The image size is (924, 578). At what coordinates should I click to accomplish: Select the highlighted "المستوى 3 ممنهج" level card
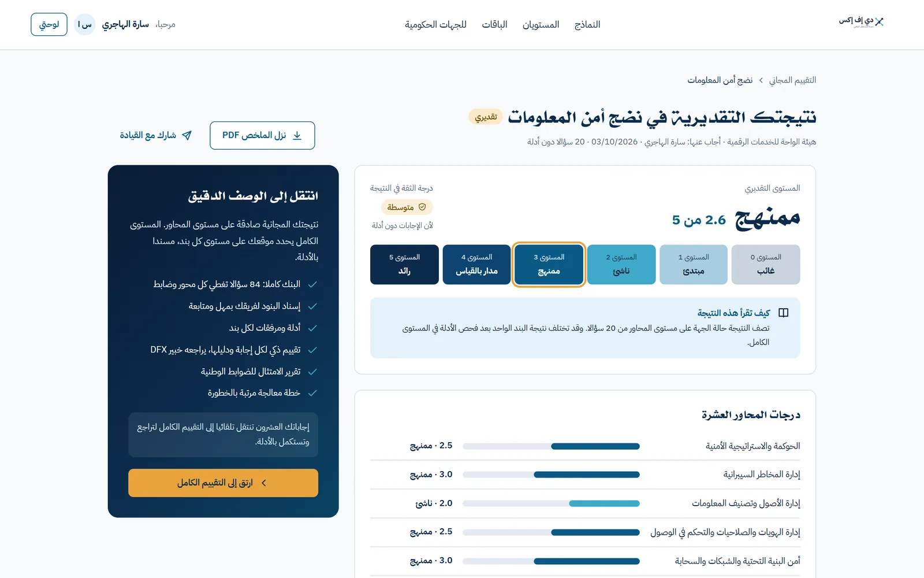point(549,265)
